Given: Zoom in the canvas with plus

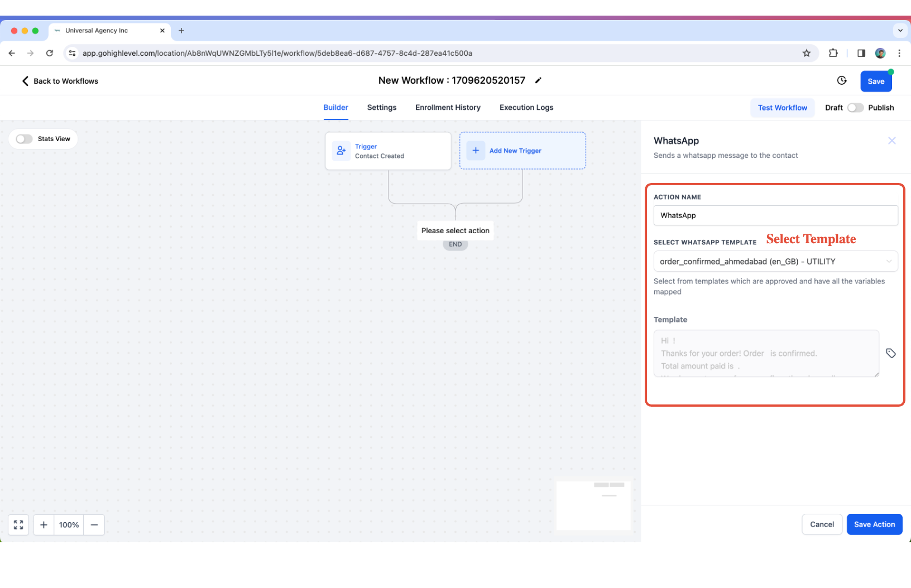Looking at the screenshot, I should [44, 525].
